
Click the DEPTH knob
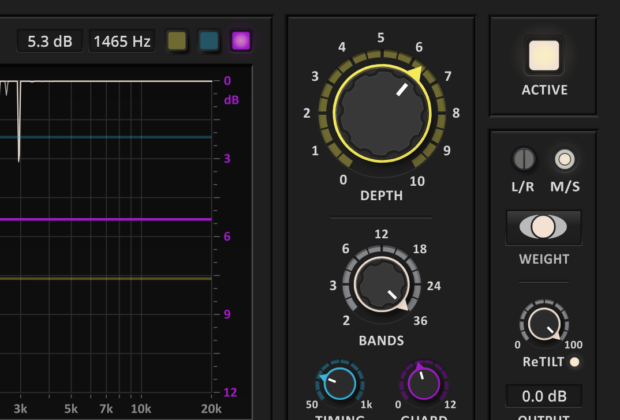[382, 113]
